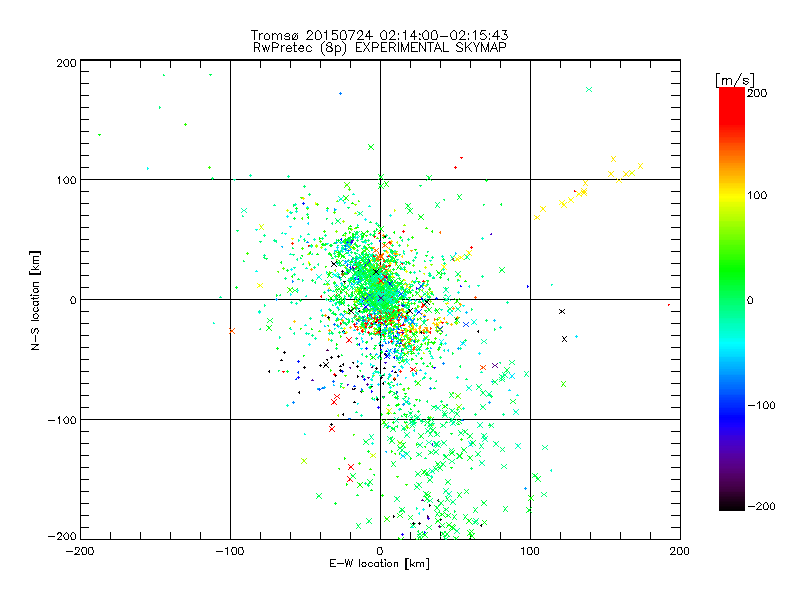Click the y-axis tick label '-100'
Image resolution: width=800 pixels, height=600 pixels.
click(x=63, y=420)
